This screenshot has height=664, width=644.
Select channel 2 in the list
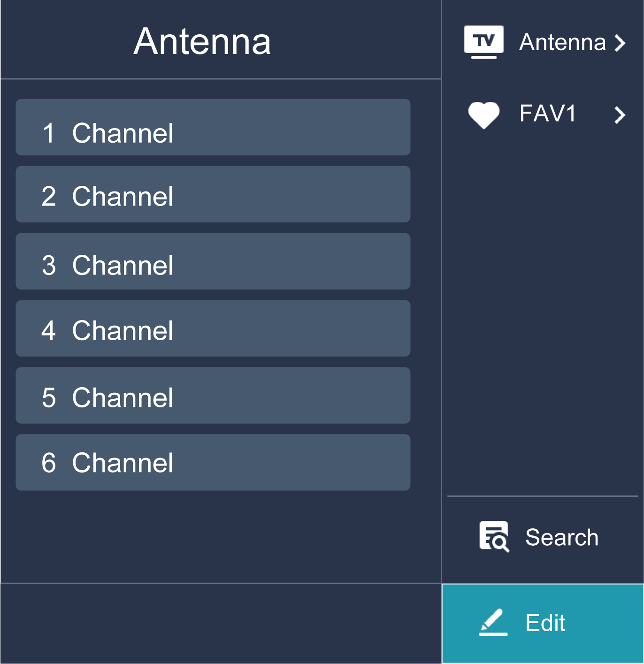tap(213, 194)
